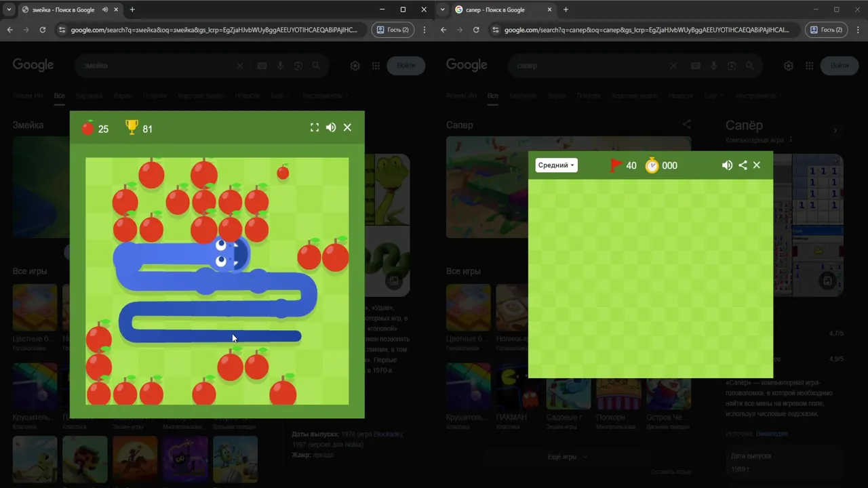The width and height of the screenshot is (868, 488).
Task: Go forward in the змейка window
Action: click(26, 30)
